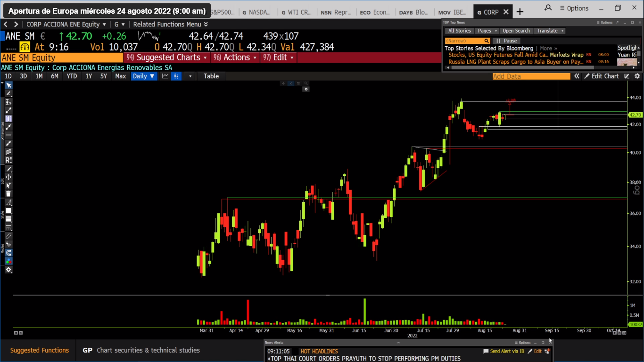Image resolution: width=644 pixels, height=362 pixels.
Task: Select the R regression tool
Action: pyautogui.click(x=8, y=160)
